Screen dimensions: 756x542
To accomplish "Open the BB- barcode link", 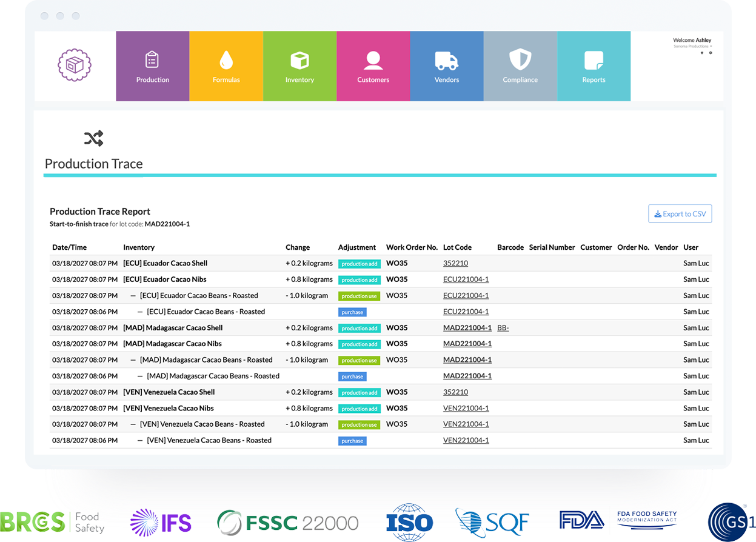I will (x=503, y=328).
